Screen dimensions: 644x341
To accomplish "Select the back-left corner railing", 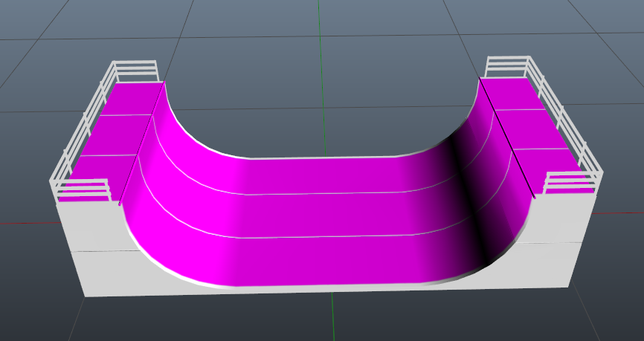I will 135,71.
